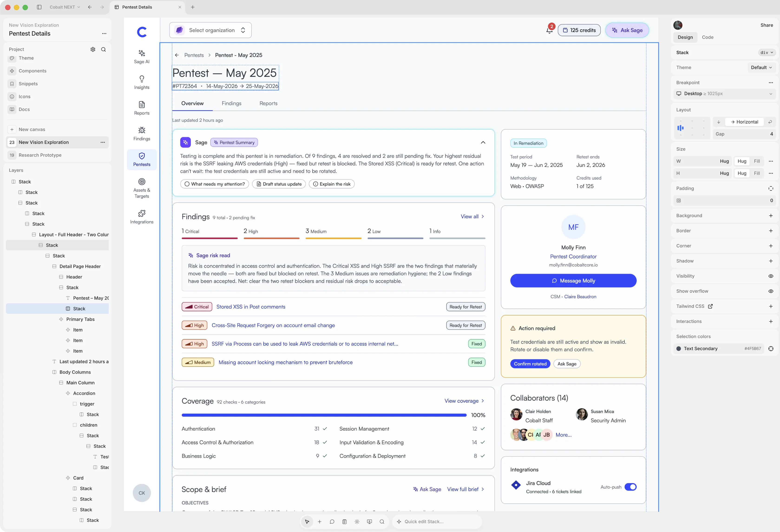This screenshot has height=532, width=780.
Task: Collapse the Sage Pentest Summary card
Action: click(483, 143)
